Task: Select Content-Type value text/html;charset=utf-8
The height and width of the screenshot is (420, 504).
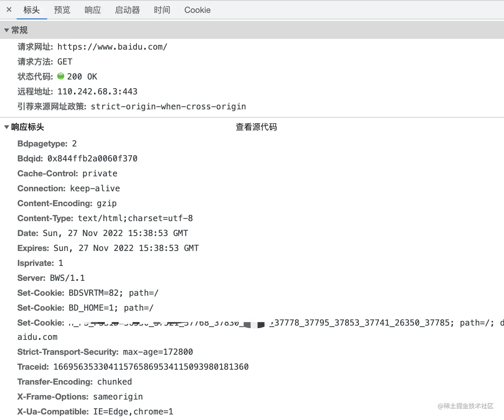Action: coord(135,218)
